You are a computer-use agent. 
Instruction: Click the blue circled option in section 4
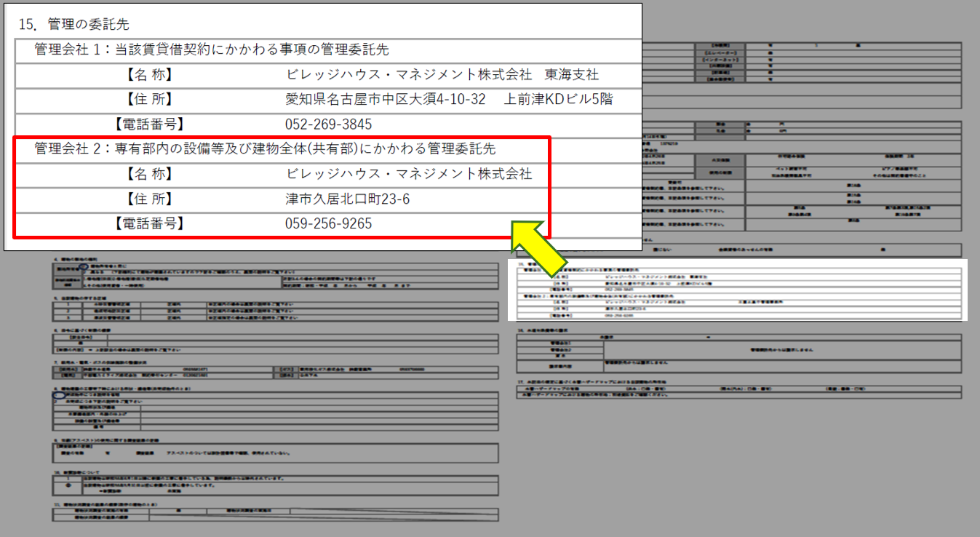(x=84, y=268)
